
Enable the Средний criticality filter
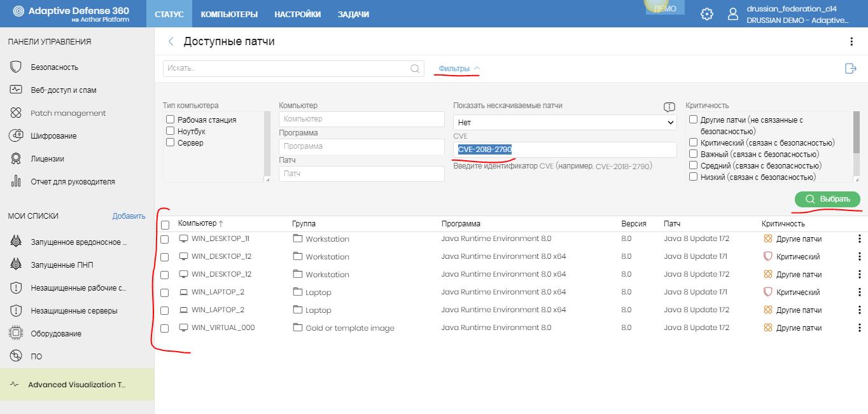point(694,166)
